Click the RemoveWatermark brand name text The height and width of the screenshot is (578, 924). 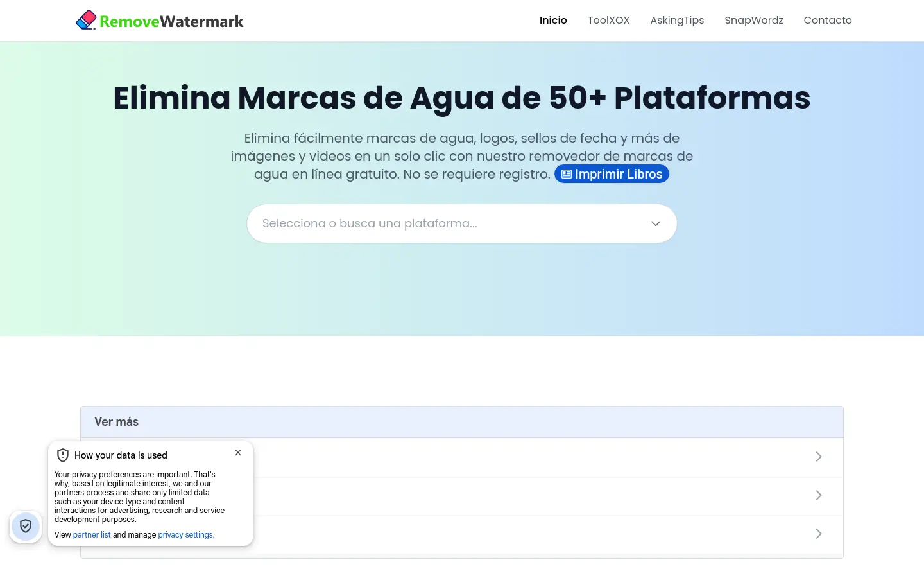(171, 22)
